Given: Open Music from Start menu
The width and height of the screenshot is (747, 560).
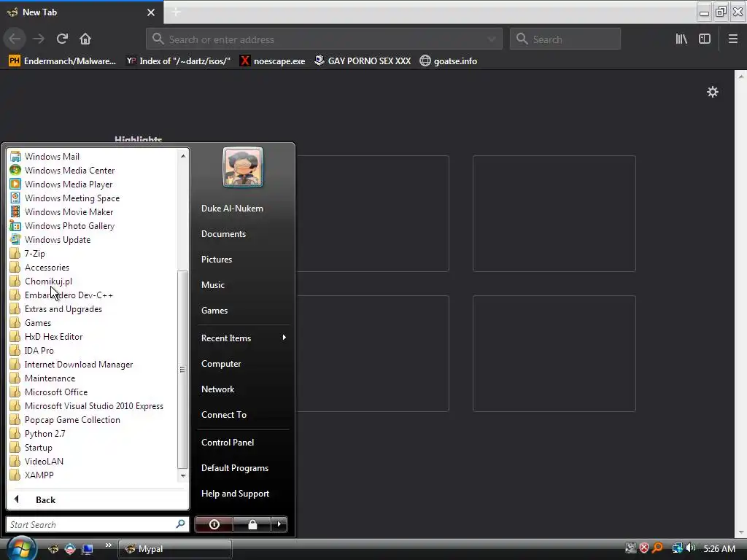Looking at the screenshot, I should (x=212, y=285).
